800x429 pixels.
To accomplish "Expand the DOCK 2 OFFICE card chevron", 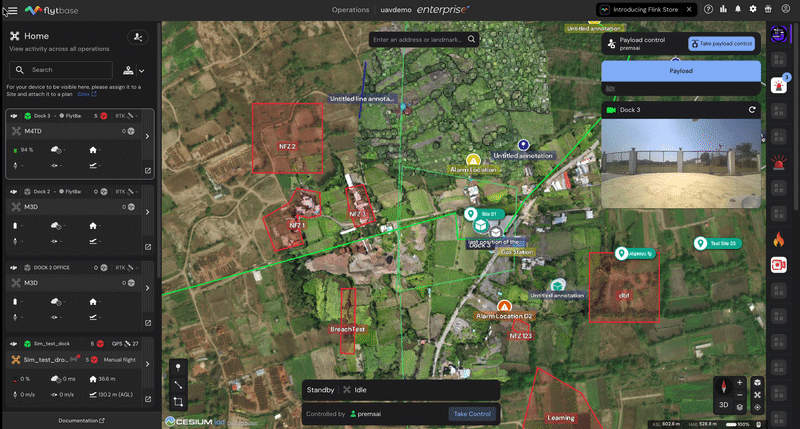I will [147, 288].
